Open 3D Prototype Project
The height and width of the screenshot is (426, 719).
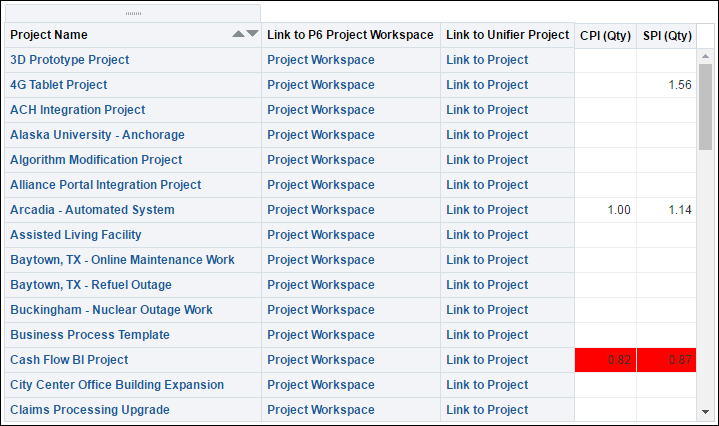(x=70, y=60)
